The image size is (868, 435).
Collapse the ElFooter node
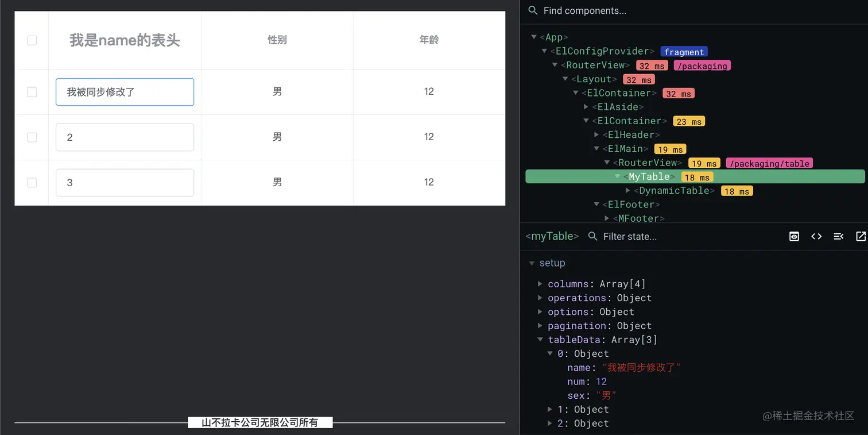(596, 205)
